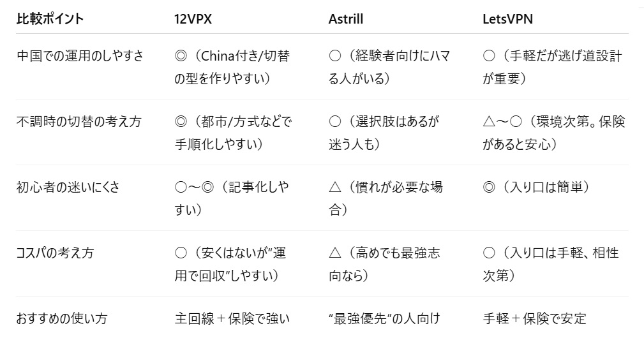Image resolution: width=644 pixels, height=347 pixels.
Task: Select the 不調時の切替の考え方 row label
Action: [79, 122]
